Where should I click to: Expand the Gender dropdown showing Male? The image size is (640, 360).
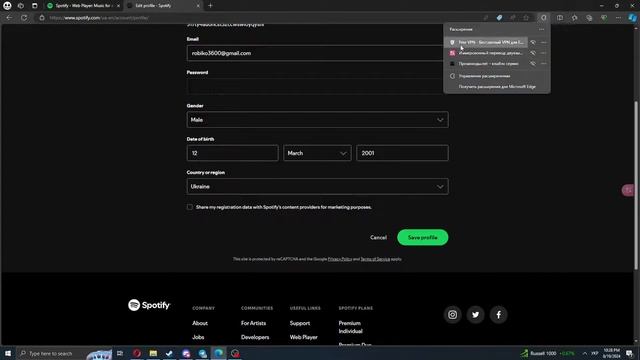point(318,120)
